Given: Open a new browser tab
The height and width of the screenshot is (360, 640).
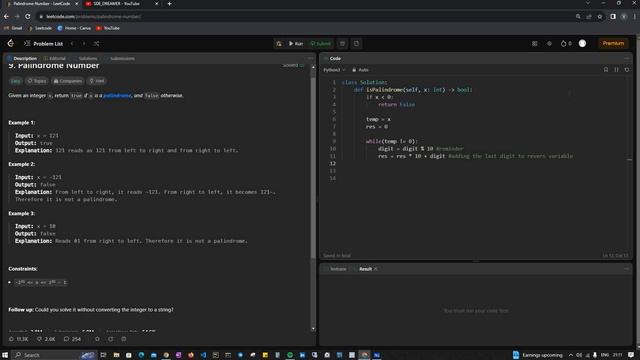Looking at the screenshot, I should click(x=169, y=4).
